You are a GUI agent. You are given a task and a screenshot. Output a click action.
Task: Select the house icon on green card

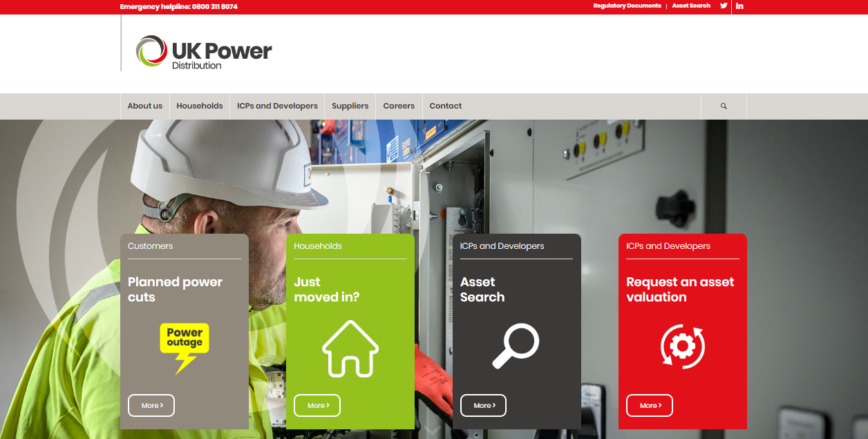pos(351,348)
